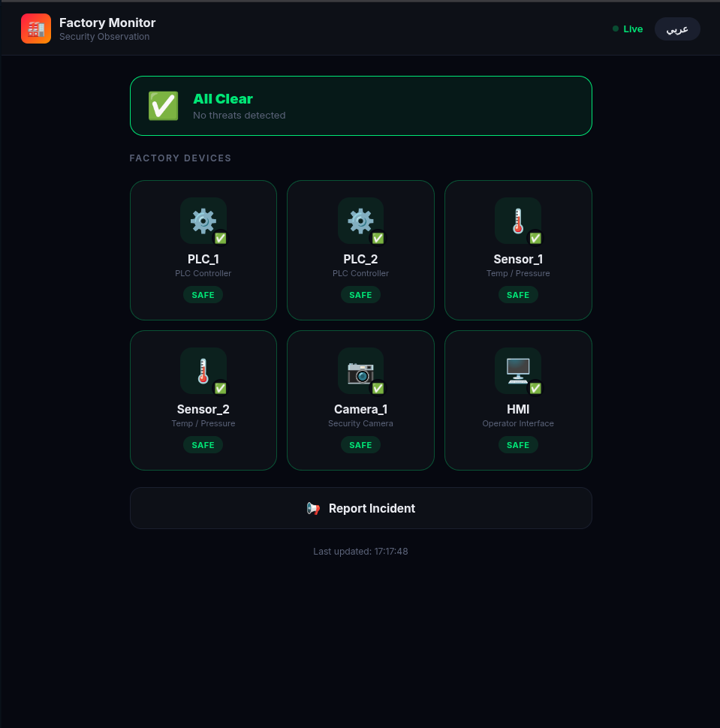
Task: Select the PLC_1 device name
Action: (x=203, y=259)
